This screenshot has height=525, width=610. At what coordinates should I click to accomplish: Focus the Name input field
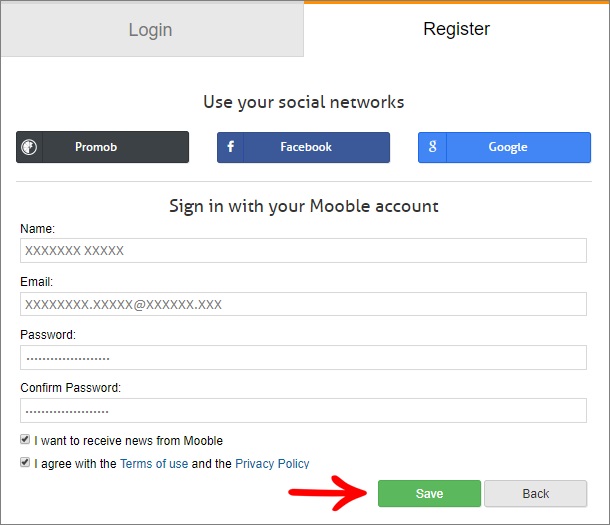[303, 250]
